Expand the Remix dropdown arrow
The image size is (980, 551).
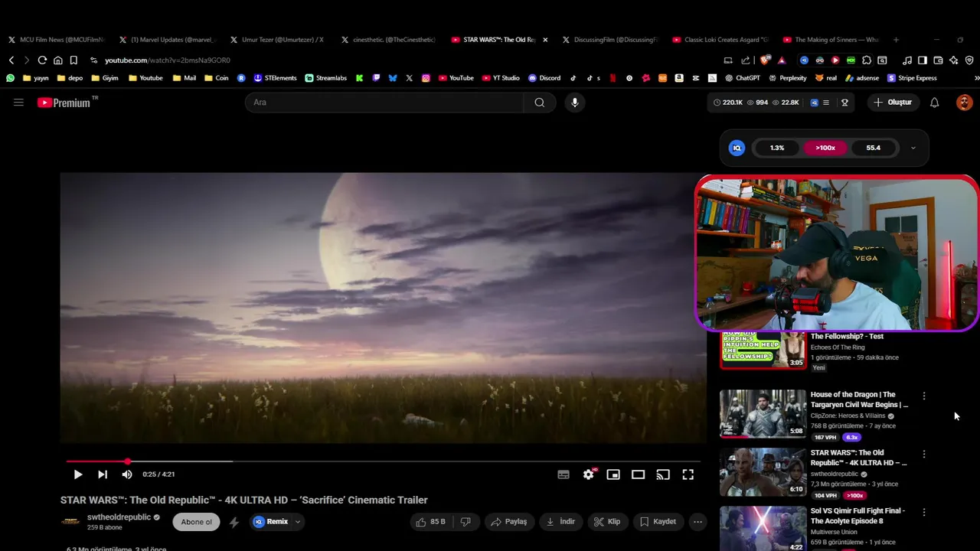[x=298, y=522]
